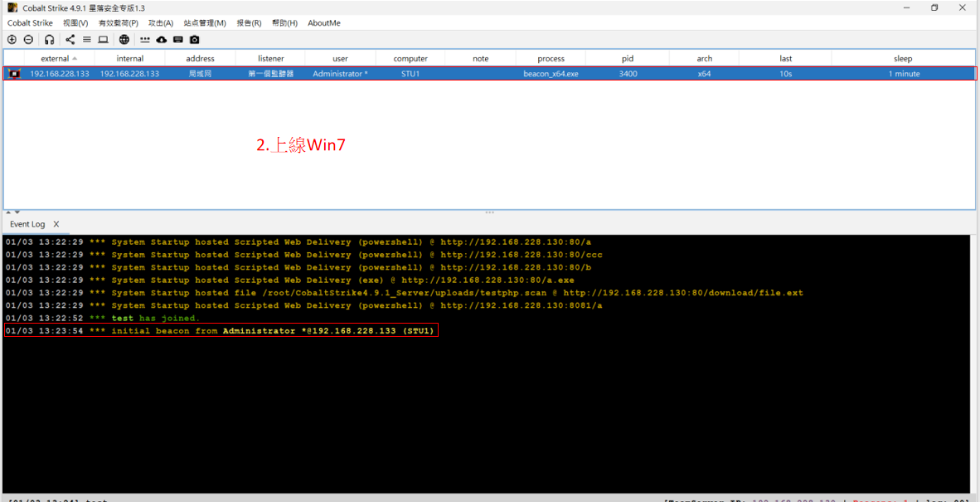Open screenshots via the camera icon
980x502 pixels.
click(194, 39)
